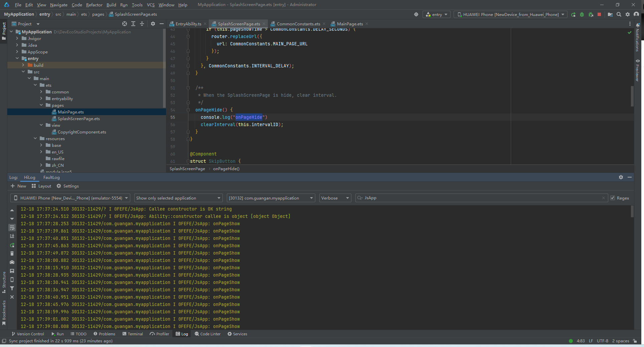Switch to the FaultLog tab

click(x=51, y=178)
